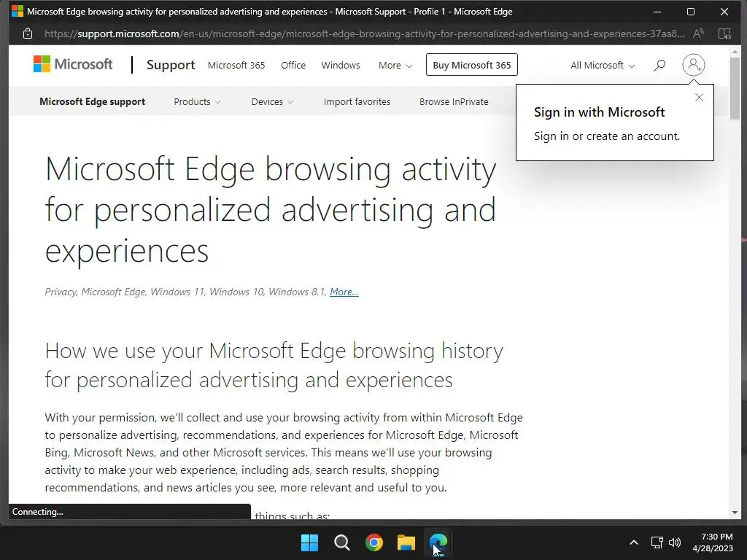Click the volume speaker tray icon

pos(675,542)
